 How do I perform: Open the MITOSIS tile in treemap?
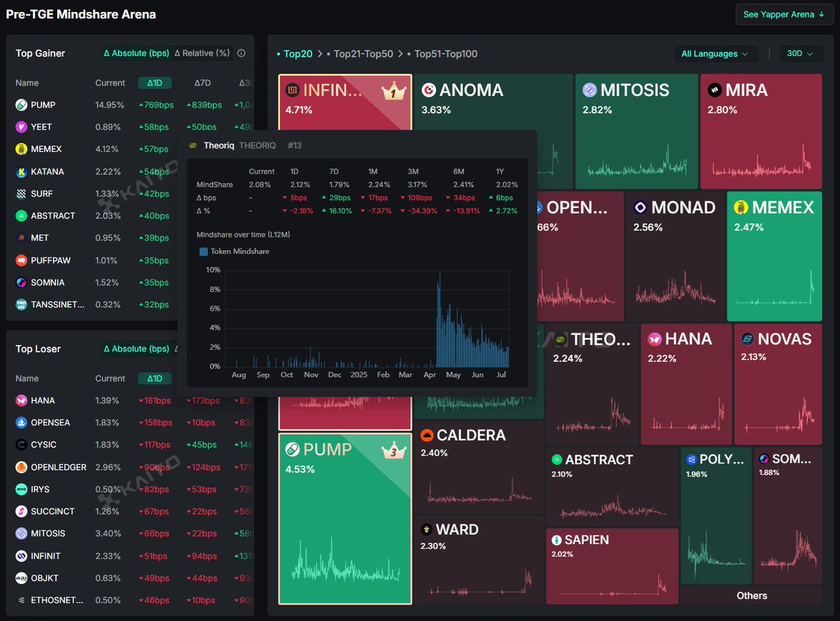(637, 131)
